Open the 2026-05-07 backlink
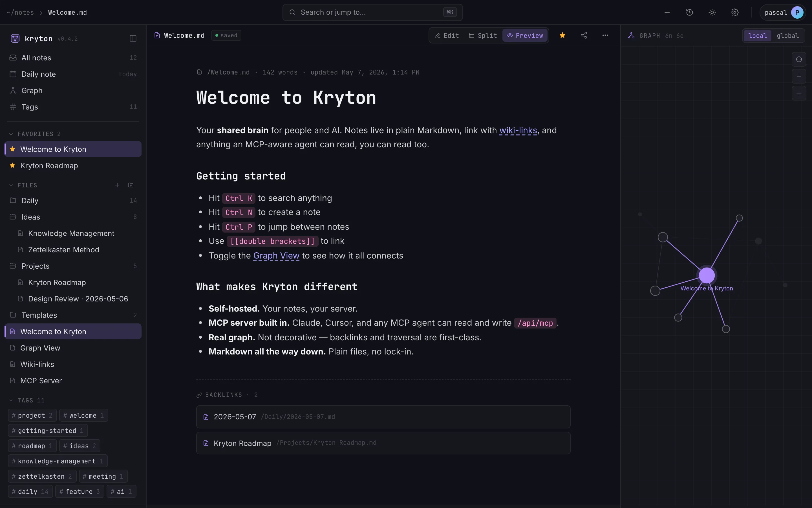Screen dimensions: 812x508 click(383, 417)
